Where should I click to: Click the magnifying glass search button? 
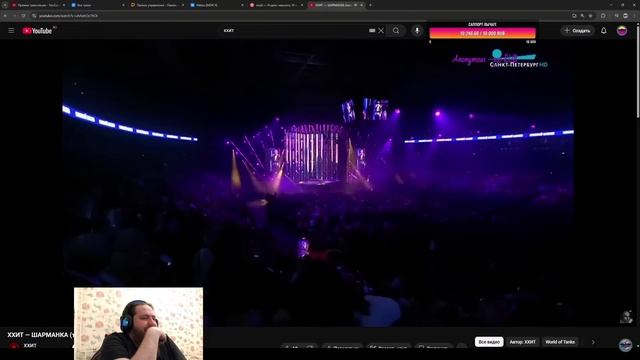pos(396,31)
